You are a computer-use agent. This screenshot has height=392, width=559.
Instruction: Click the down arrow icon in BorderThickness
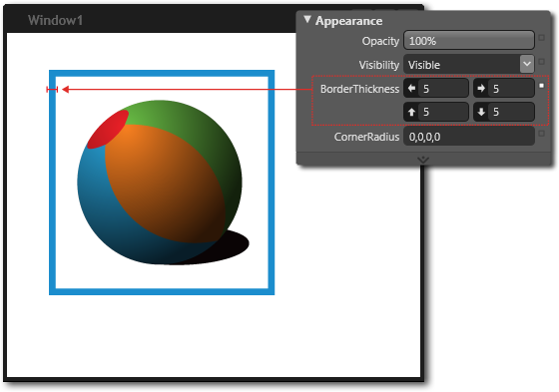[481, 113]
